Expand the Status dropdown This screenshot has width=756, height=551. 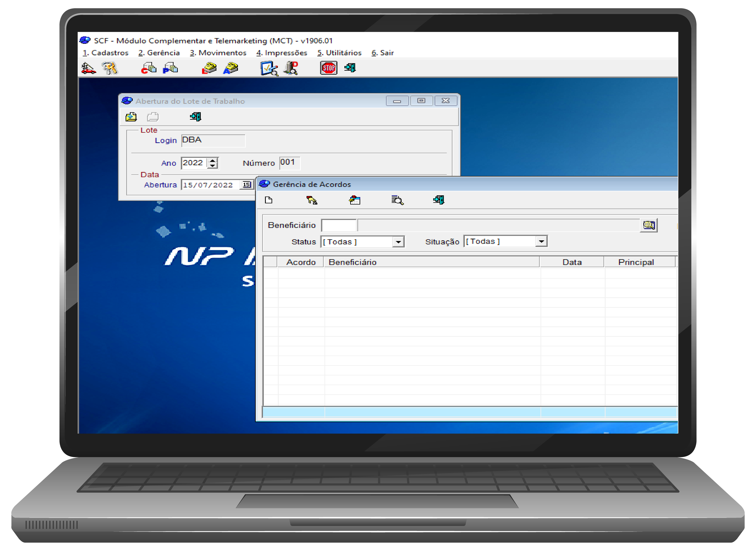point(398,242)
